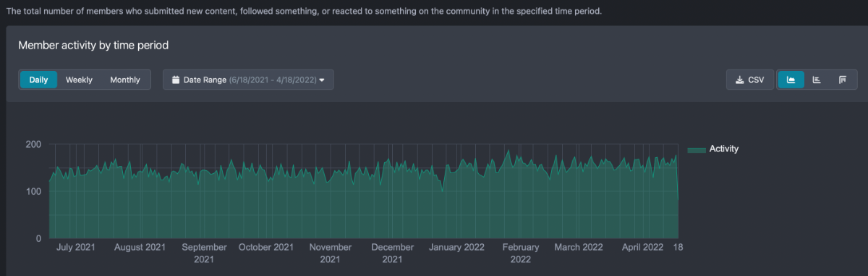Click the 100 value on the y-axis
The image size is (868, 276).
[33, 191]
